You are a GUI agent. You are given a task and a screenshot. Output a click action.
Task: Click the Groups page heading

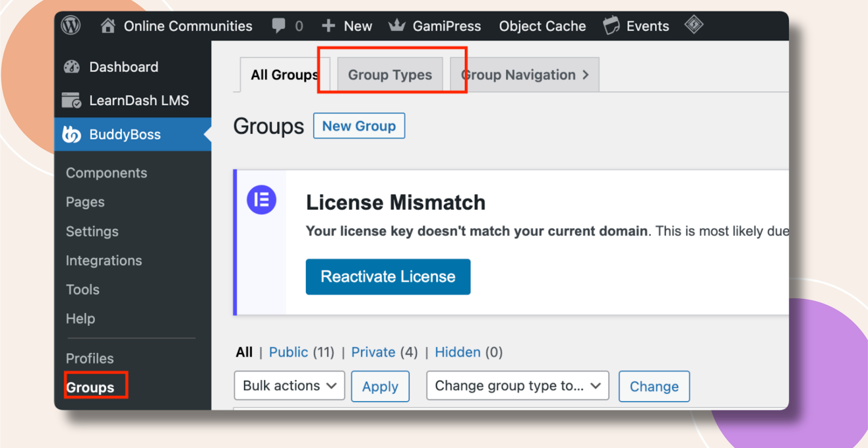[269, 127]
